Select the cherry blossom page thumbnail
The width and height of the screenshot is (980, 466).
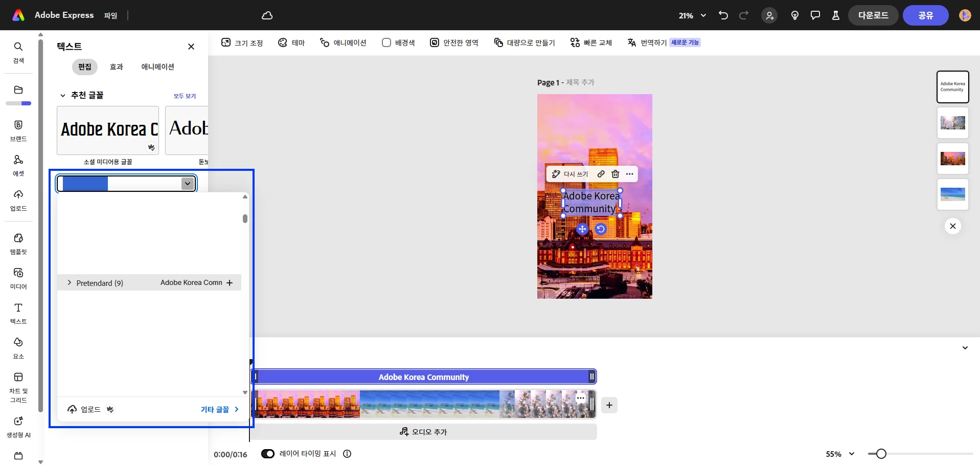(x=952, y=123)
